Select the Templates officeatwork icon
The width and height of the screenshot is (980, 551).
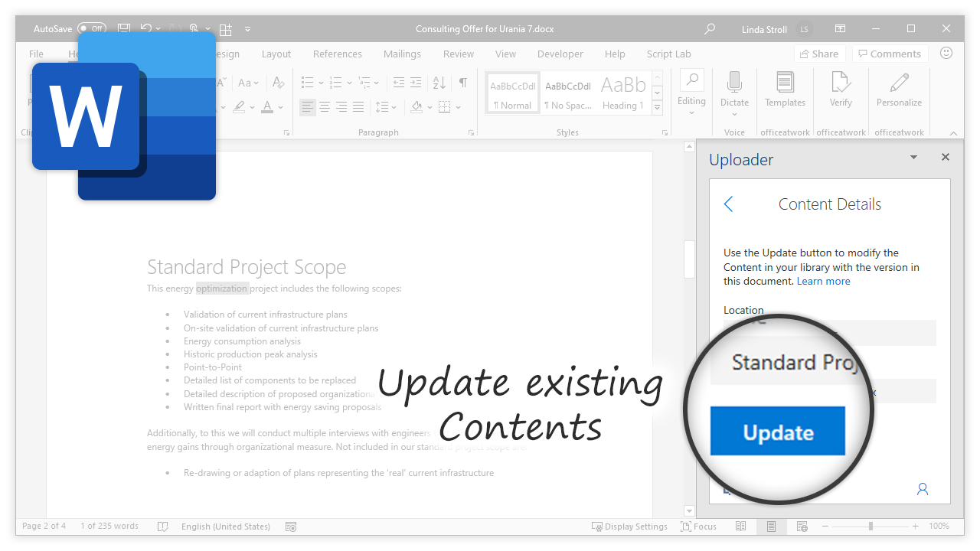(785, 91)
